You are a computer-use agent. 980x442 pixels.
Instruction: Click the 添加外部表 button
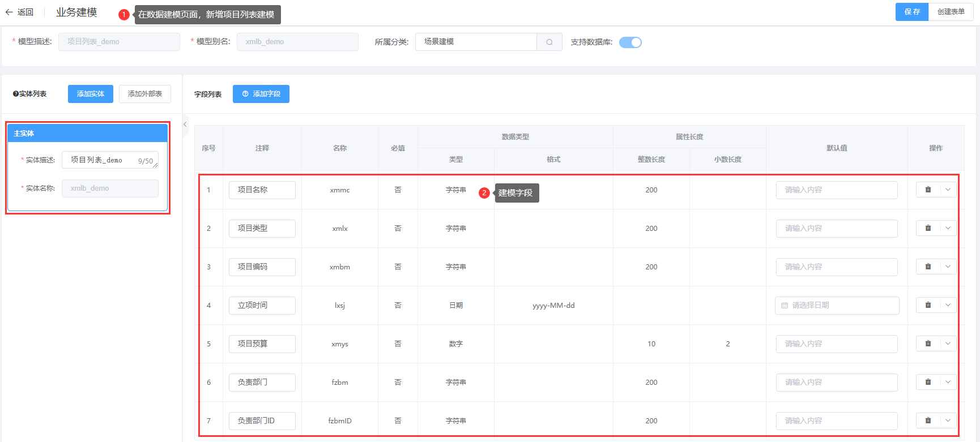click(x=145, y=94)
